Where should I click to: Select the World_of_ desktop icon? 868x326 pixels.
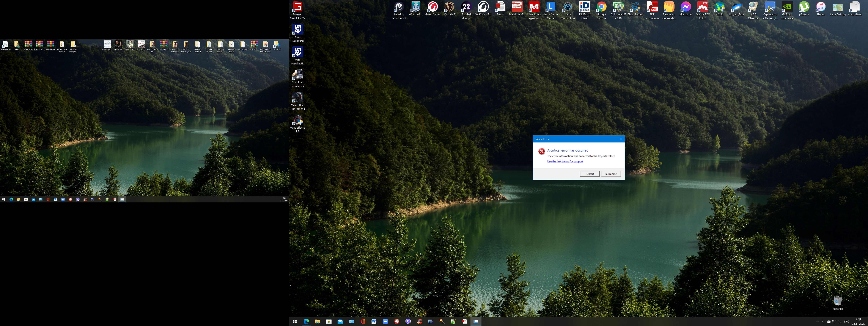415,9
